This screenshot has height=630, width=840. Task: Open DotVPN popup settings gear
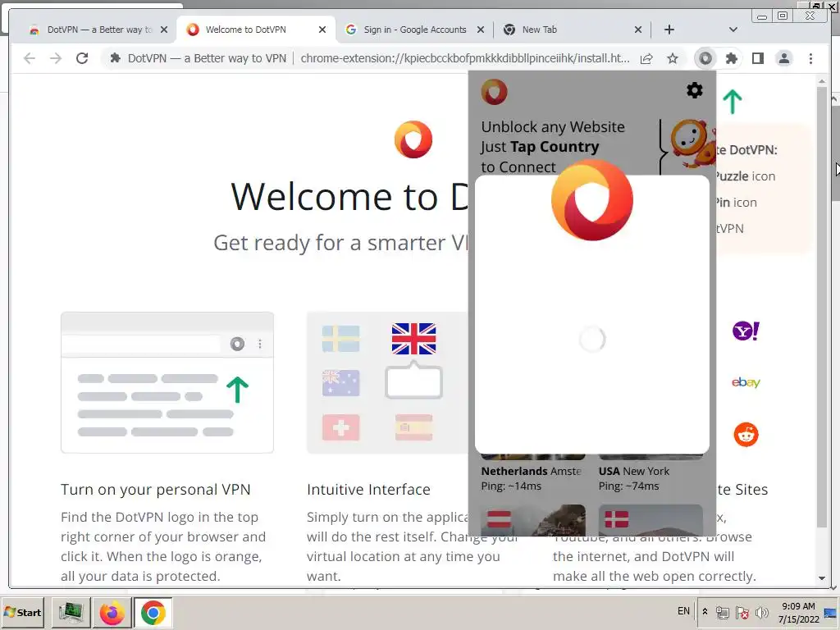(x=694, y=90)
